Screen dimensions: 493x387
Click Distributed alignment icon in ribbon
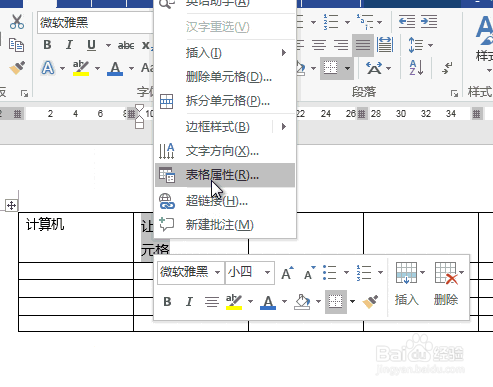[385, 45]
